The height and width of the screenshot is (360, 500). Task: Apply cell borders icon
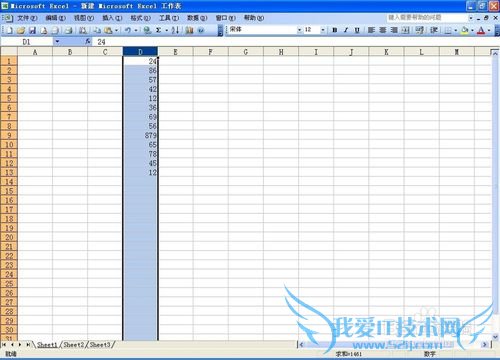pos(448,30)
